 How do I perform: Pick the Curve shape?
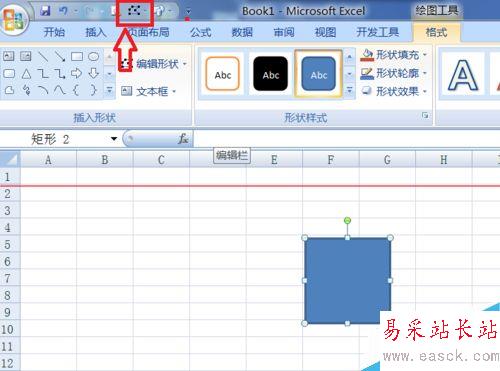60,90
